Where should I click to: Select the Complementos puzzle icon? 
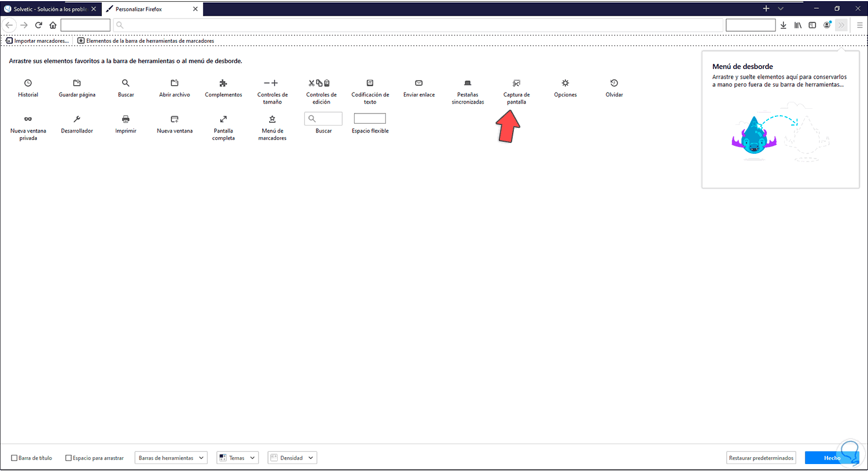click(x=223, y=83)
